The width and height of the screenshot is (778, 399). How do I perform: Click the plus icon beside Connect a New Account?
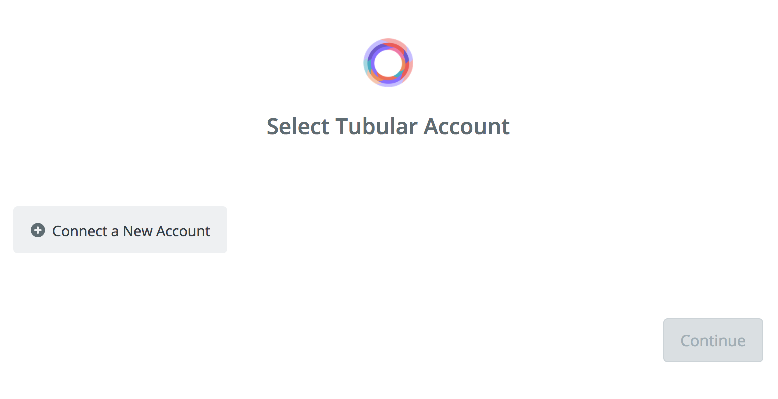point(38,230)
